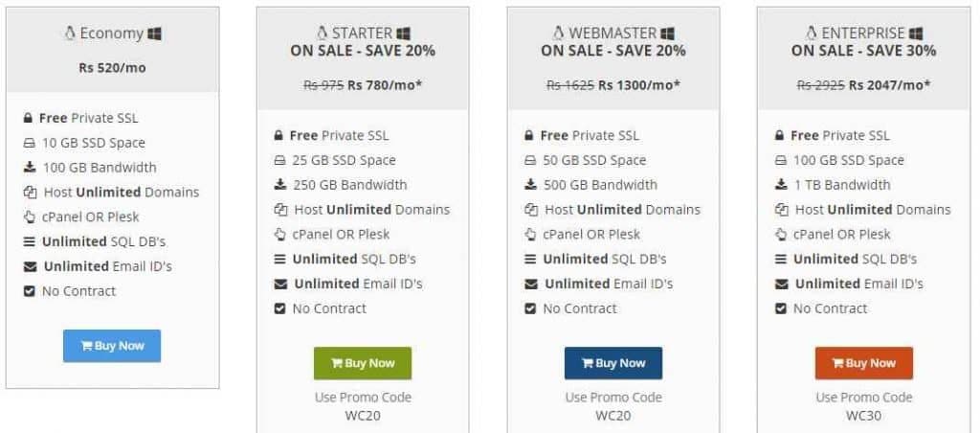Image resolution: width=980 pixels, height=433 pixels.
Task: Click the hard drive icon beside 100 GB SSD
Action: [781, 161]
